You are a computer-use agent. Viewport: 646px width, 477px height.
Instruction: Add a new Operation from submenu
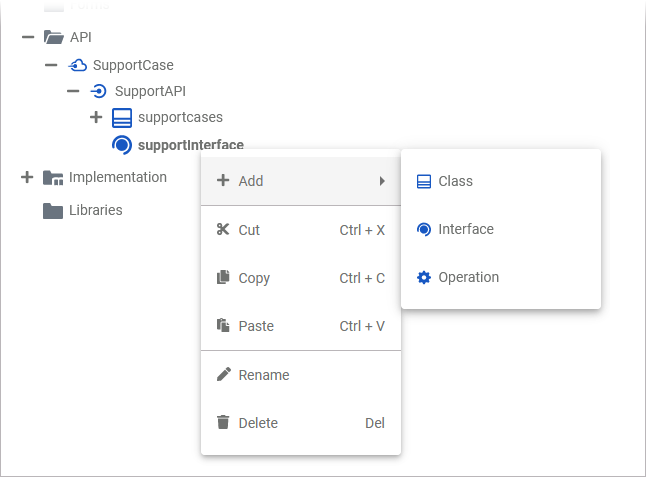[468, 277]
